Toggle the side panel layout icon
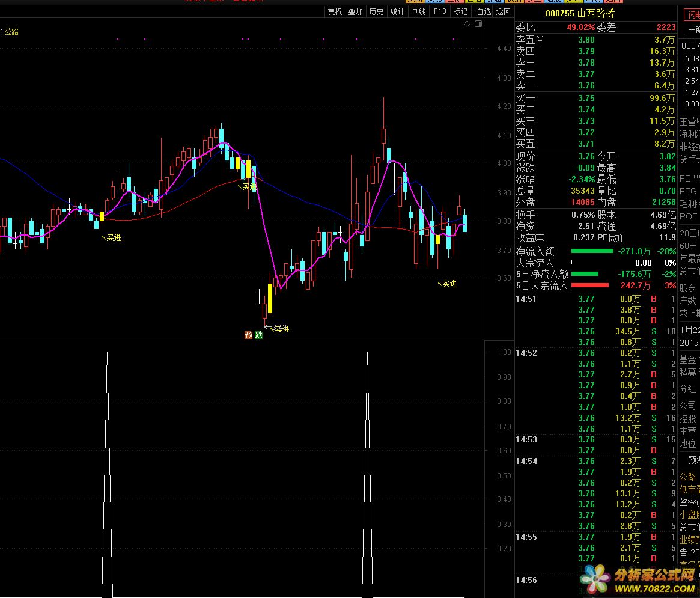The height and width of the screenshot is (598, 700). [x=478, y=24]
